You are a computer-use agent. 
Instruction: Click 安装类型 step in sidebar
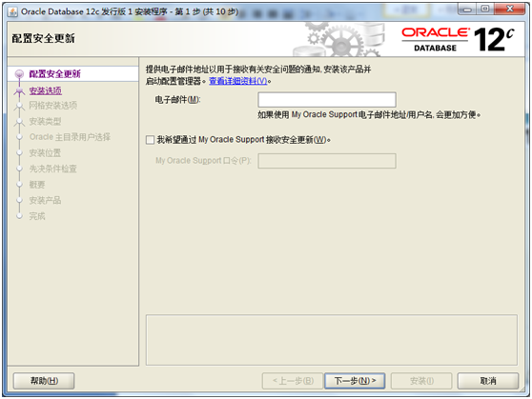(x=45, y=121)
